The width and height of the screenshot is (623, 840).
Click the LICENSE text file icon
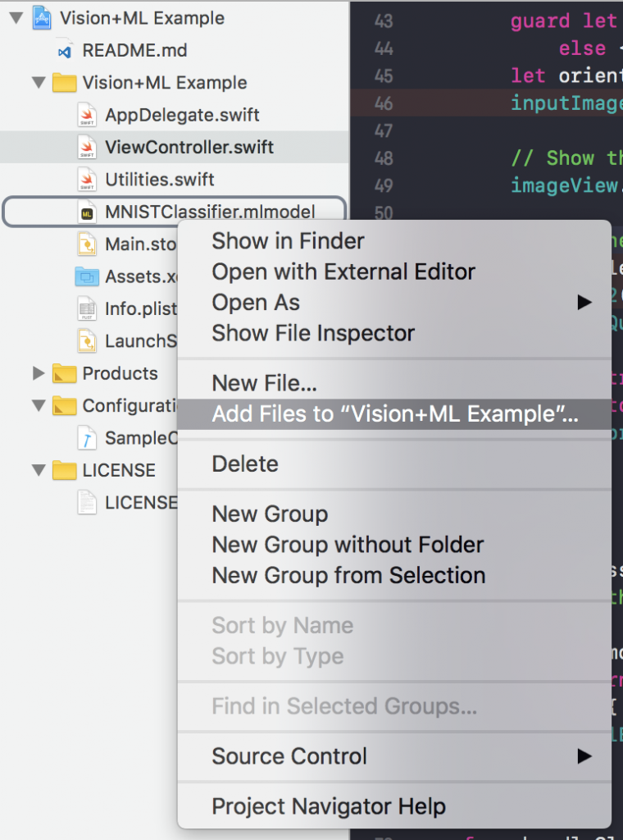(x=87, y=503)
